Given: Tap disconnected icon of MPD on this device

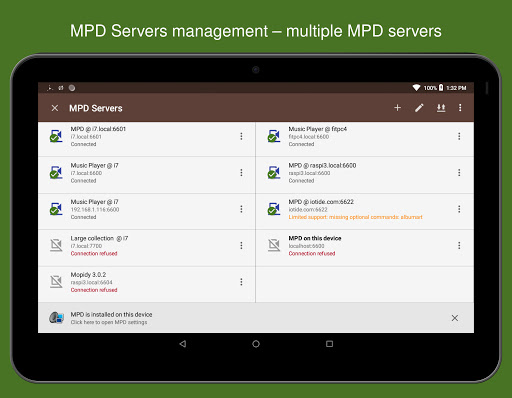Looking at the screenshot, I should point(274,246).
